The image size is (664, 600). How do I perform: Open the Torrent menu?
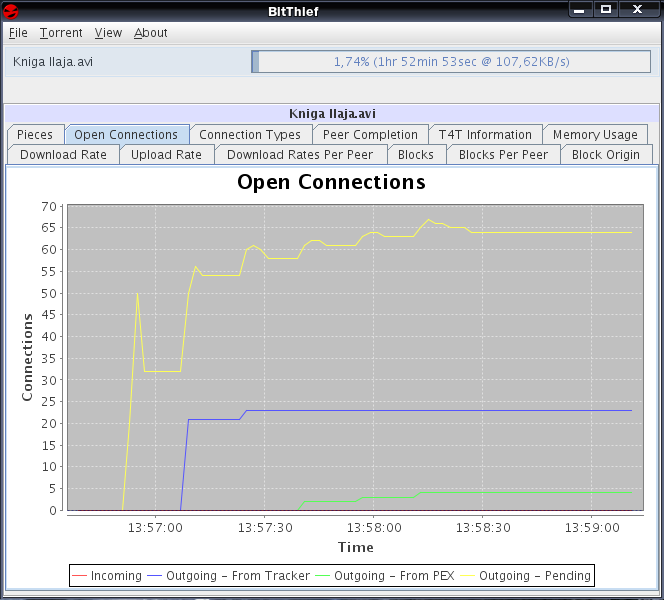coord(61,33)
